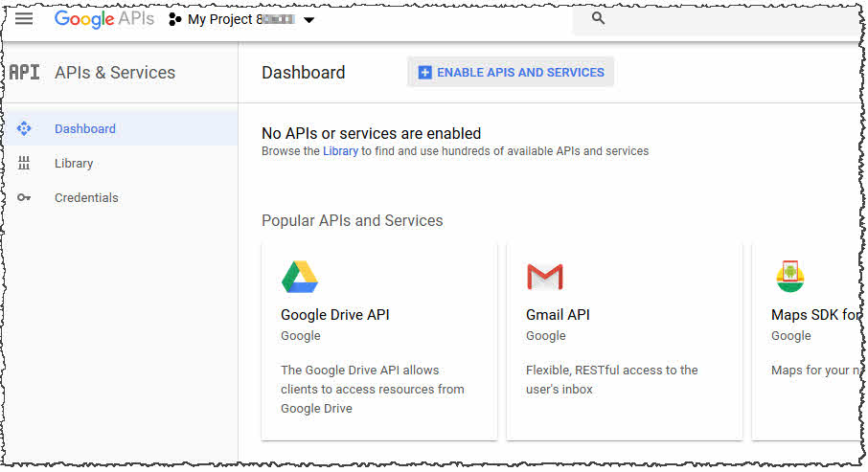Click the Credentials key icon
This screenshot has width=868, height=472.
coord(25,198)
